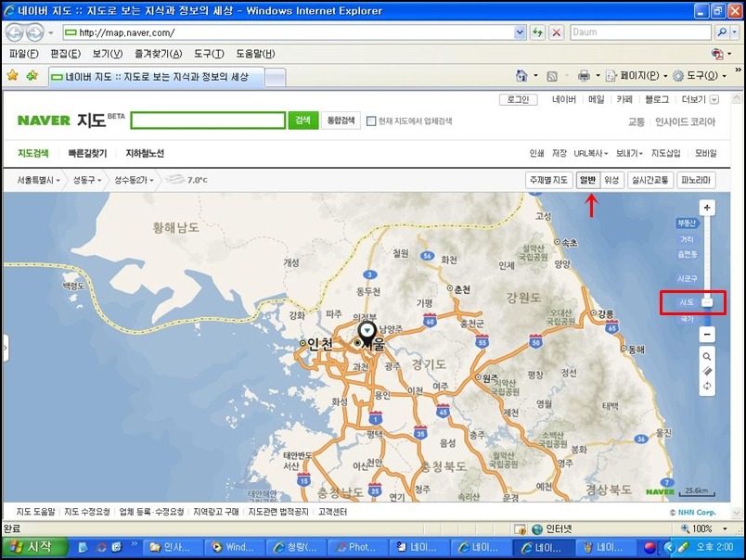Click the map refresh/reset tool icon

[x=707, y=386]
